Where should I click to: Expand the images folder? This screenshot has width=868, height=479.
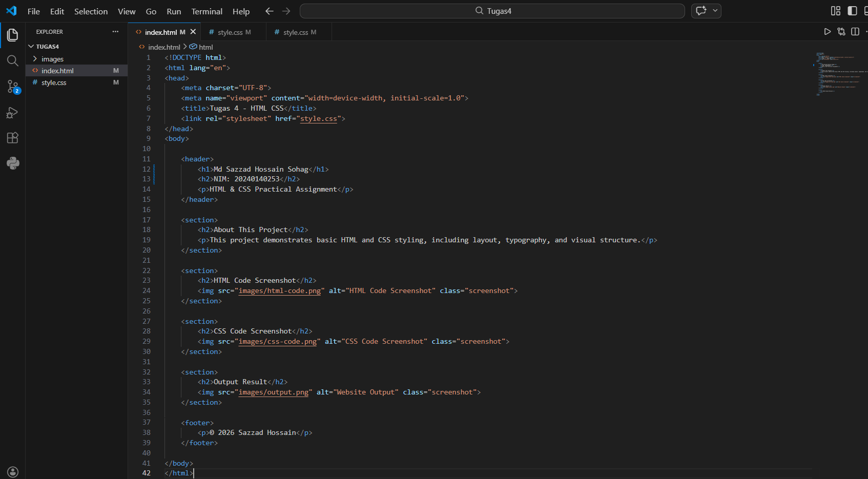52,59
